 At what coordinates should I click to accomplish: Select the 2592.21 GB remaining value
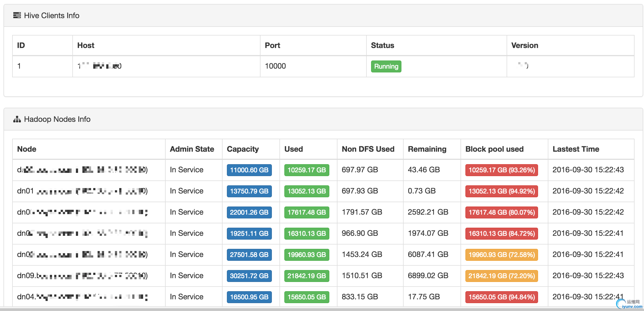point(428,212)
